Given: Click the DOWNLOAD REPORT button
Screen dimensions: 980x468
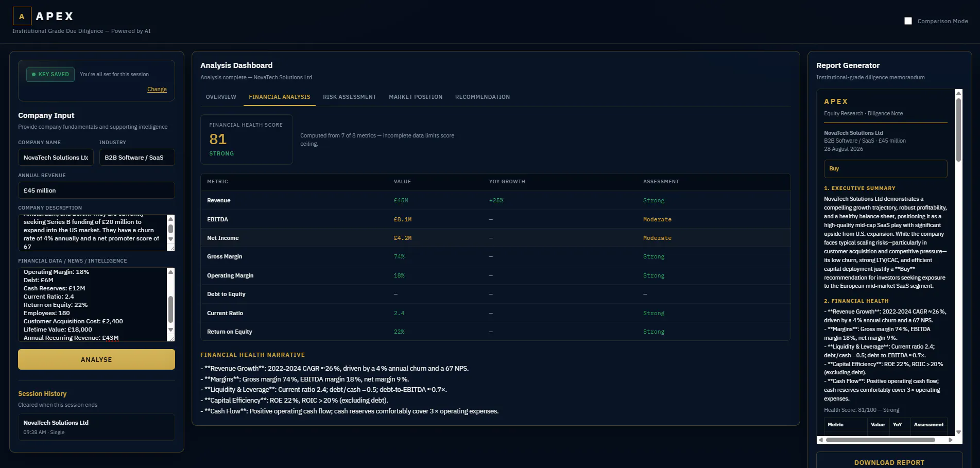Looking at the screenshot, I should click(x=889, y=462).
